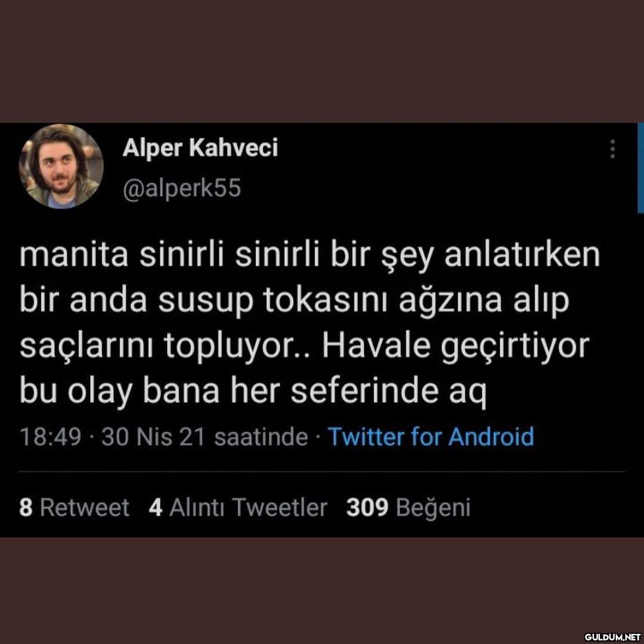
Task: Click Alper Kahveci's profile avatar photo
Action: click(x=61, y=166)
